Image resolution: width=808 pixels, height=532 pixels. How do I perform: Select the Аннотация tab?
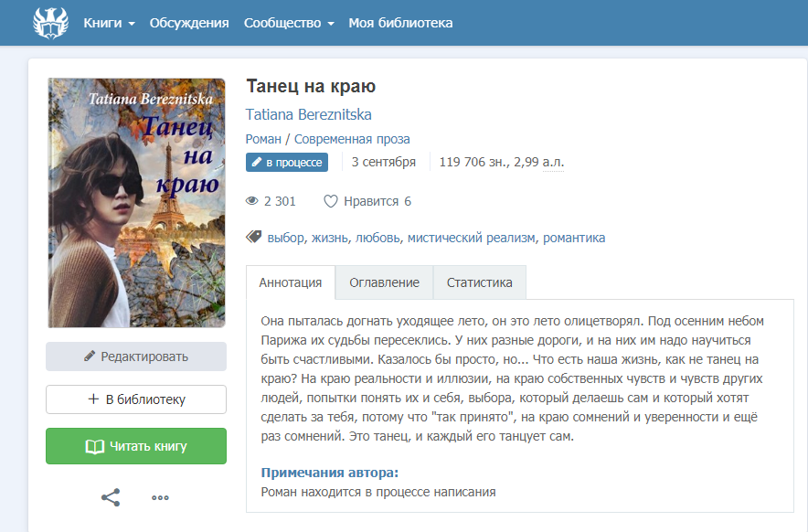click(x=291, y=282)
